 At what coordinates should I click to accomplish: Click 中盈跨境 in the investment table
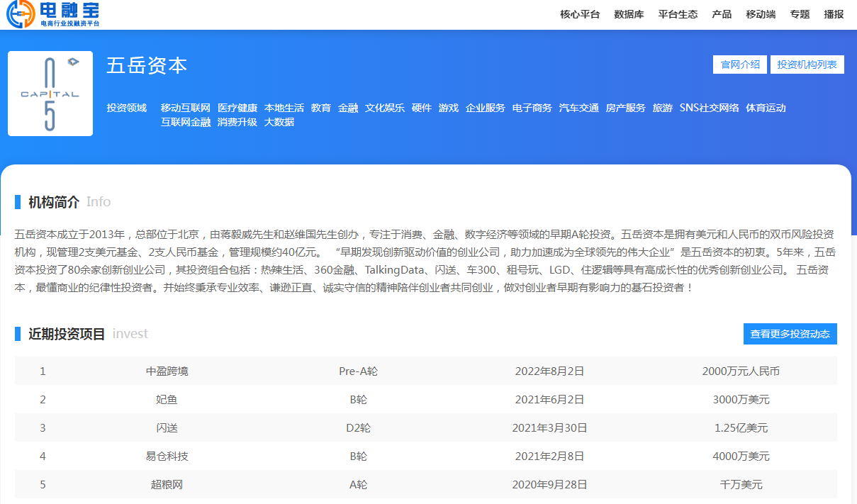[167, 371]
